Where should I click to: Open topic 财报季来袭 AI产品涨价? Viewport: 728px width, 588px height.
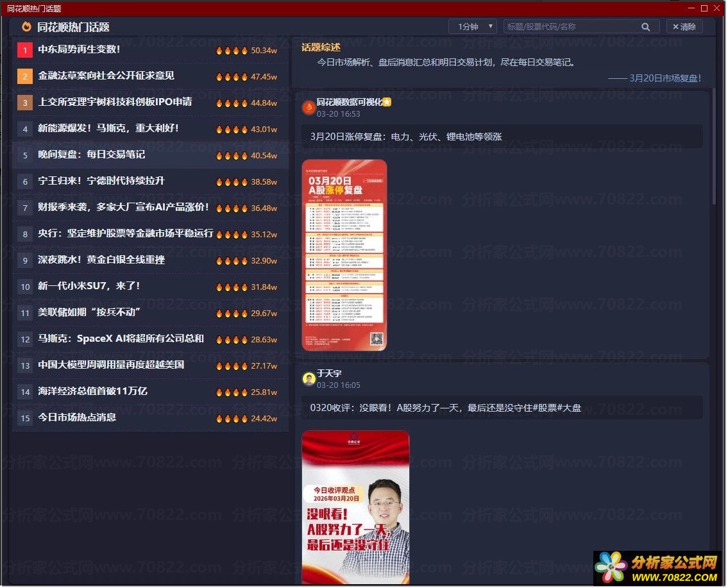(124, 208)
